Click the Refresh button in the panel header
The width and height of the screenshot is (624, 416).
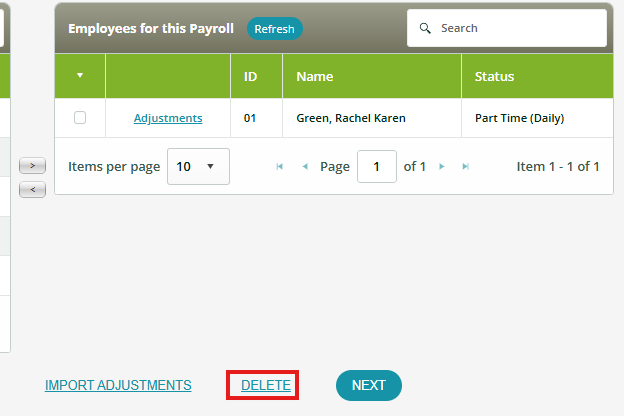click(x=274, y=29)
